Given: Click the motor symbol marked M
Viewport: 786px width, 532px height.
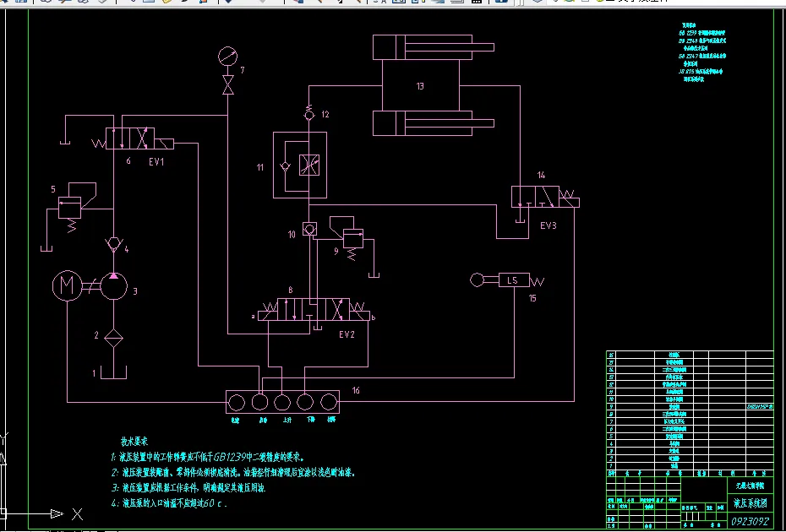Looking at the screenshot, I should (x=67, y=285).
